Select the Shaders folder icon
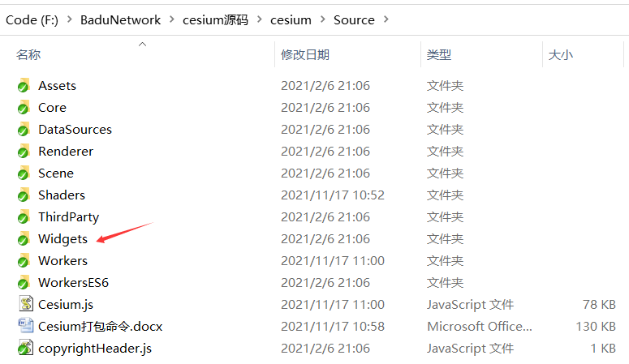 24,195
